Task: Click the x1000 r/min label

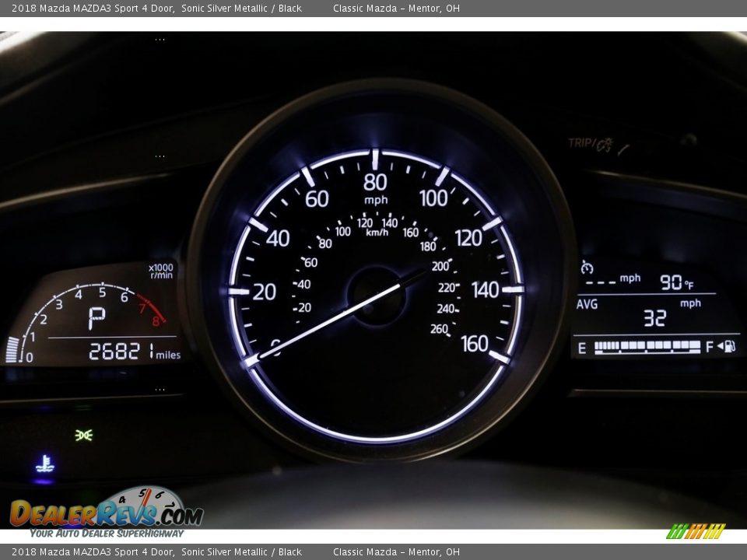Action: point(161,271)
